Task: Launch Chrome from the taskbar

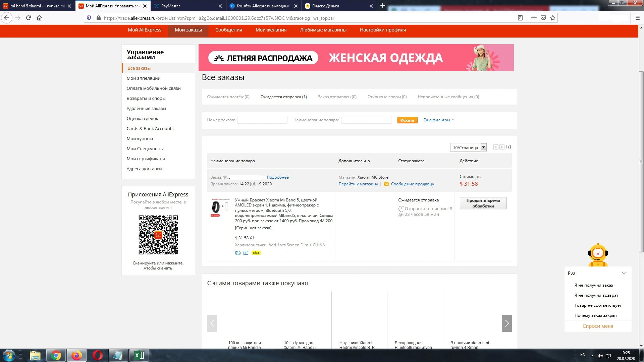Action: 56,355
